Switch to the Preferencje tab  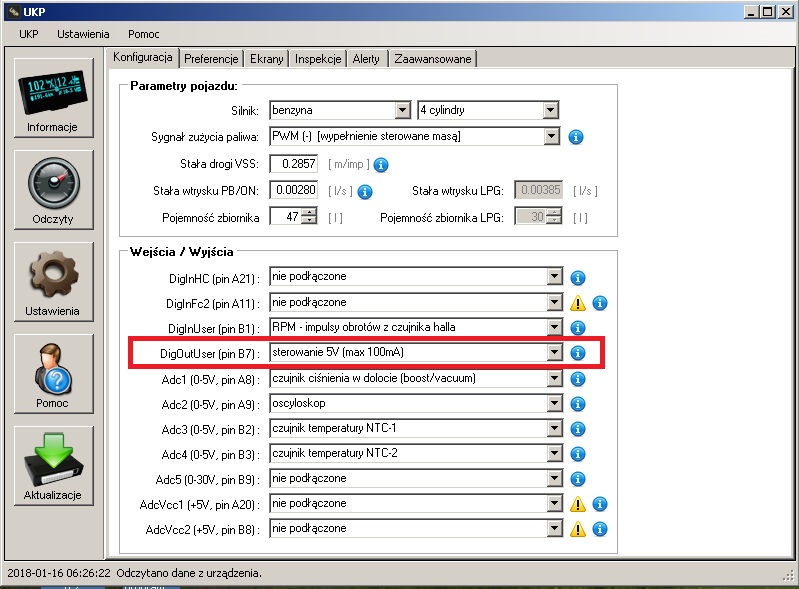click(x=211, y=59)
